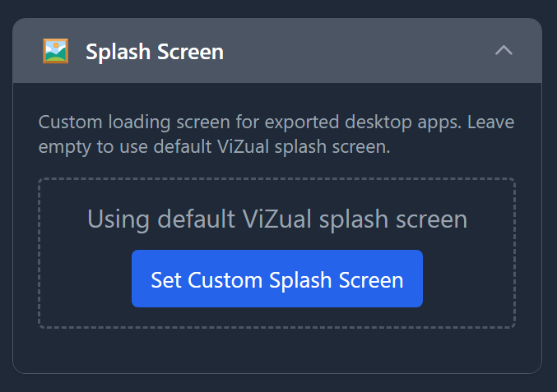The image size is (557, 392).
Task: Click the landscape image icon in header
Action: [x=55, y=52]
